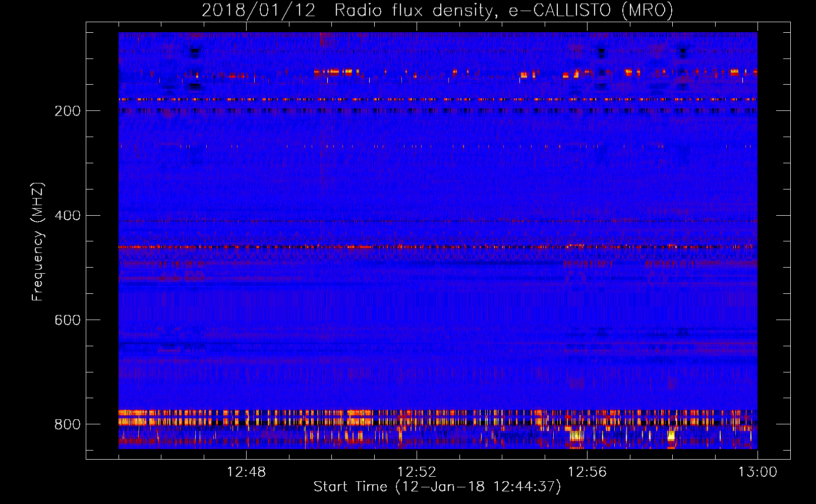This screenshot has height=504, width=816.
Task: Click the 12:56 time tick label
Action: coord(587,472)
